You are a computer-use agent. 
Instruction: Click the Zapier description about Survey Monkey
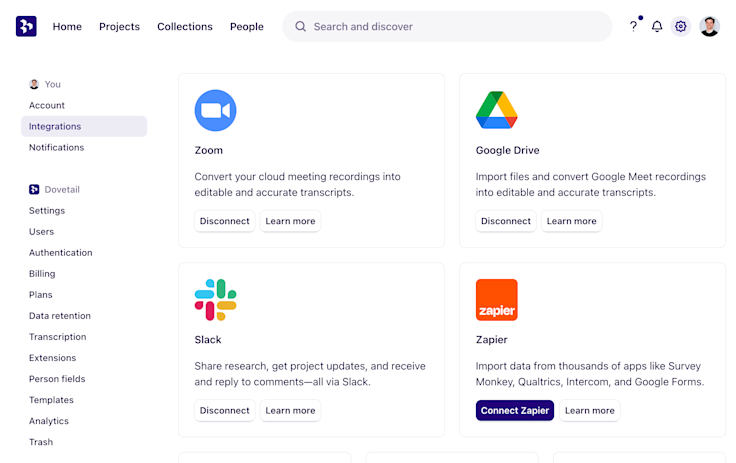590,374
